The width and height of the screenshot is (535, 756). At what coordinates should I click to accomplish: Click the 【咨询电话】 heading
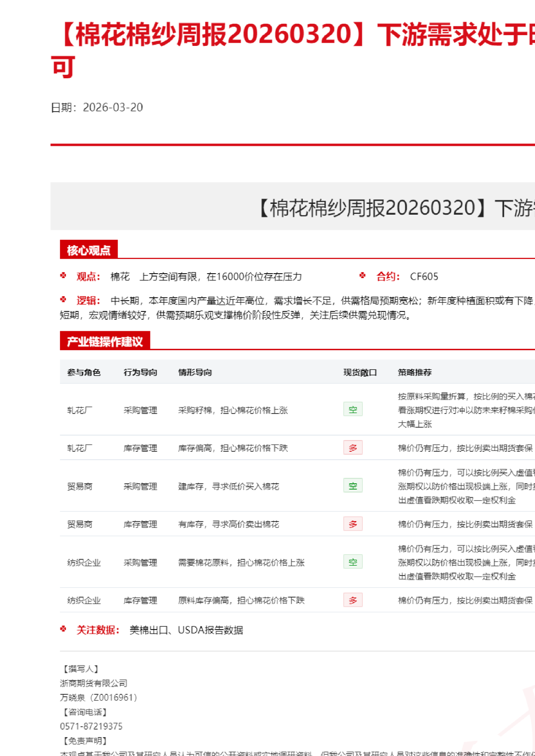(x=85, y=712)
